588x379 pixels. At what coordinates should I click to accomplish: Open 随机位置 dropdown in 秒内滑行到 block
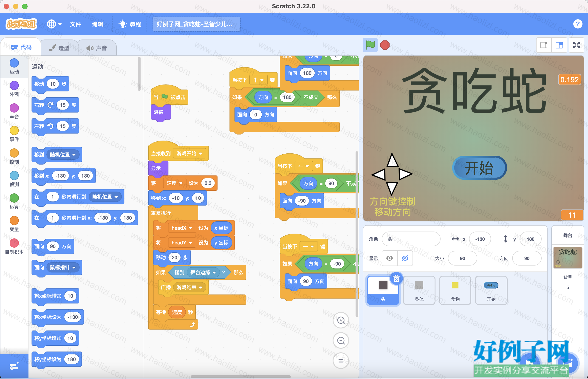[105, 197]
